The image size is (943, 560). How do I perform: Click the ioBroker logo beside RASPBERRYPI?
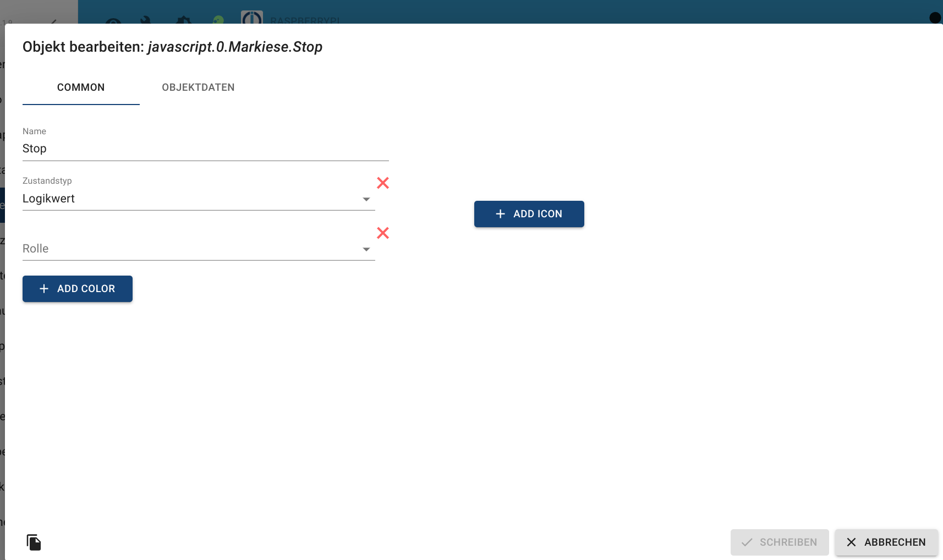coord(252,18)
